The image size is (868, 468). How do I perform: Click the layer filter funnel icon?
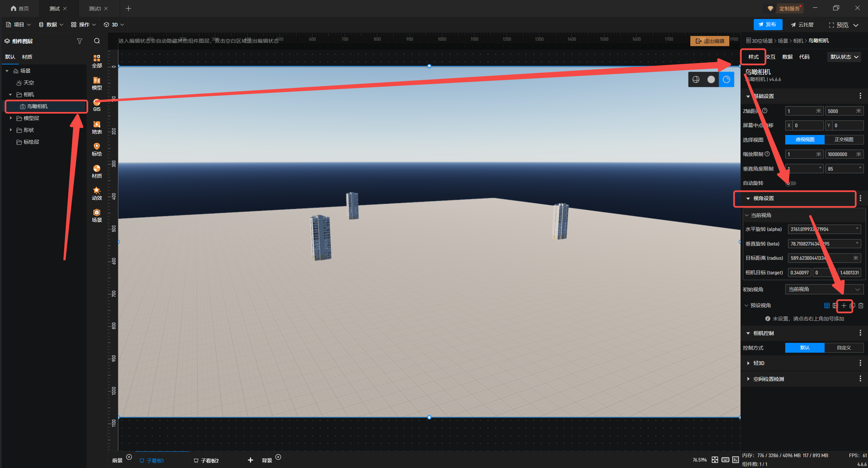[80, 41]
